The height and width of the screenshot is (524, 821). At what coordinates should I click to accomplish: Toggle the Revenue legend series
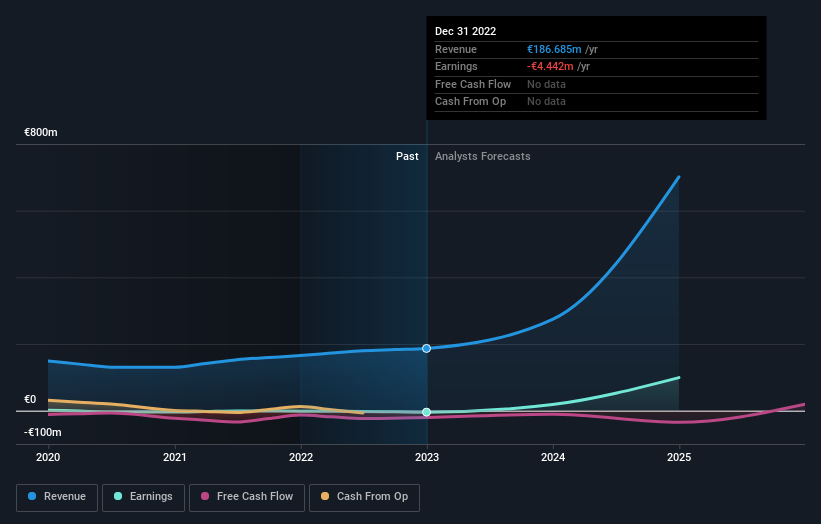[x=57, y=497]
